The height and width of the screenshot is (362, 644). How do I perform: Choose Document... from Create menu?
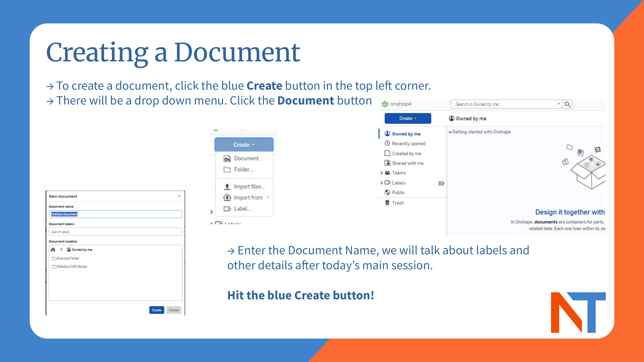point(248,158)
